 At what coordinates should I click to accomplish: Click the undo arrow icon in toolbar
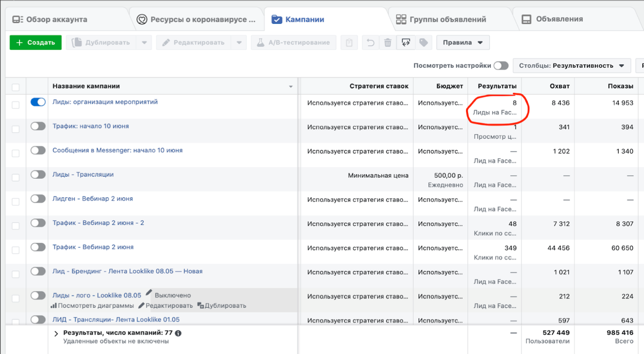(x=370, y=42)
